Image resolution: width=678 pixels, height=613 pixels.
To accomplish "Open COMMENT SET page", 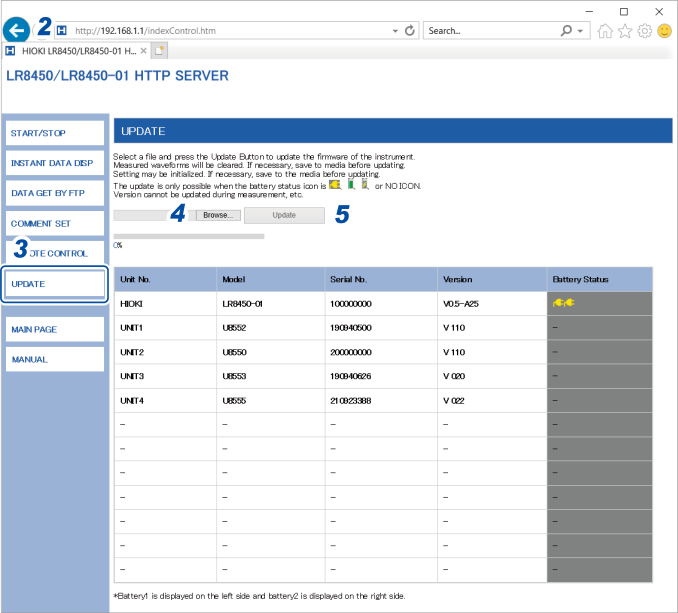I will pyautogui.click(x=55, y=223).
